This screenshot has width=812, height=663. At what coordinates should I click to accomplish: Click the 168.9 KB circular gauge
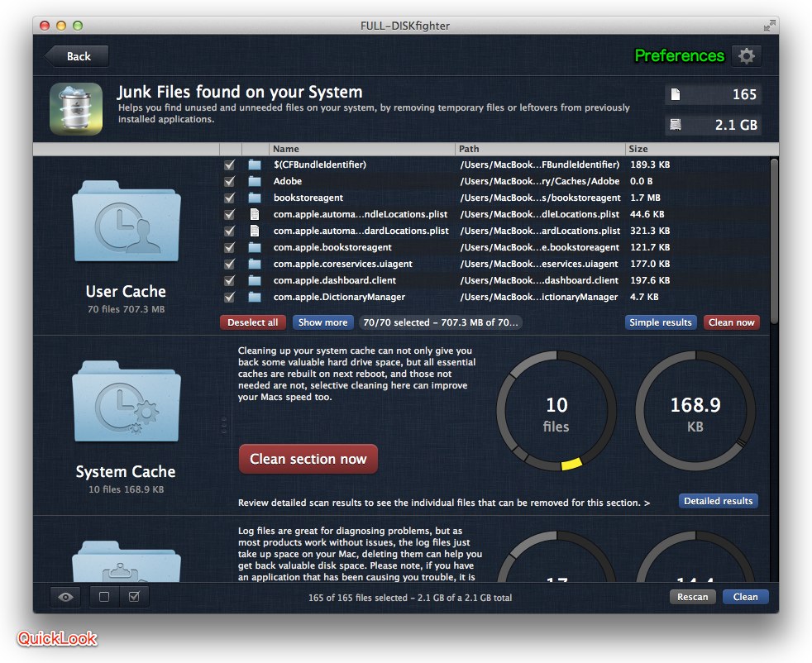[x=695, y=411]
